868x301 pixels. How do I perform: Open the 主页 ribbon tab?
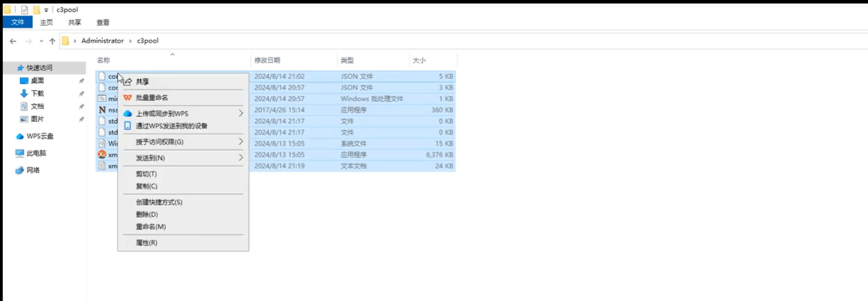pos(46,23)
